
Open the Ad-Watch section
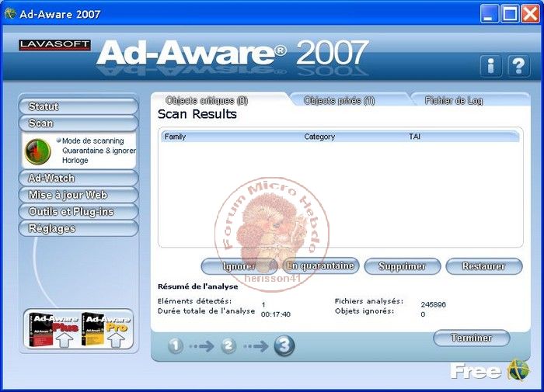pyautogui.click(x=78, y=179)
